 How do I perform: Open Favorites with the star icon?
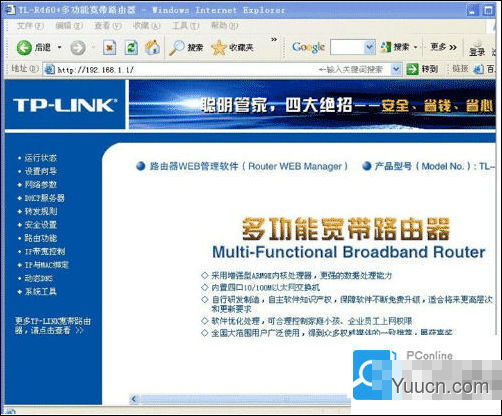(219, 48)
